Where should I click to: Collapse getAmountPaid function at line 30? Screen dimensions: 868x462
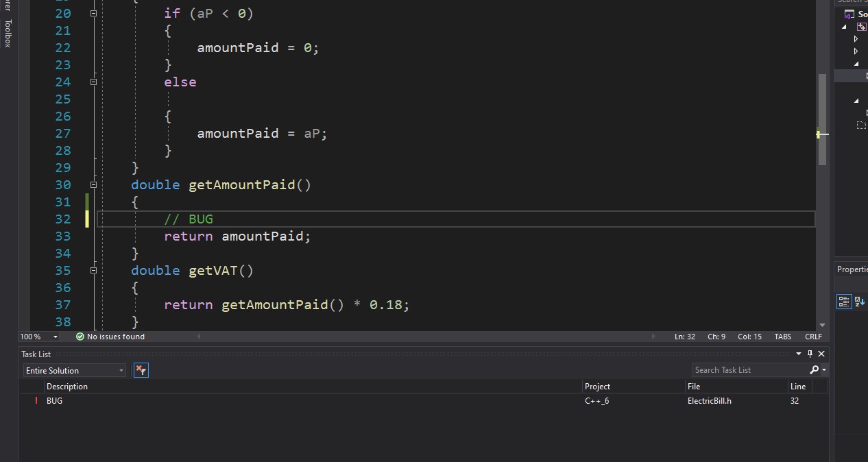point(93,184)
